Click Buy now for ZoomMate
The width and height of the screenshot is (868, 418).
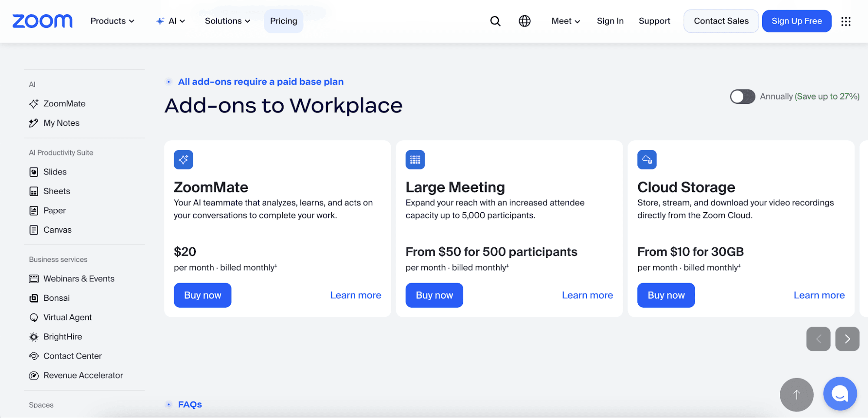[202, 295]
